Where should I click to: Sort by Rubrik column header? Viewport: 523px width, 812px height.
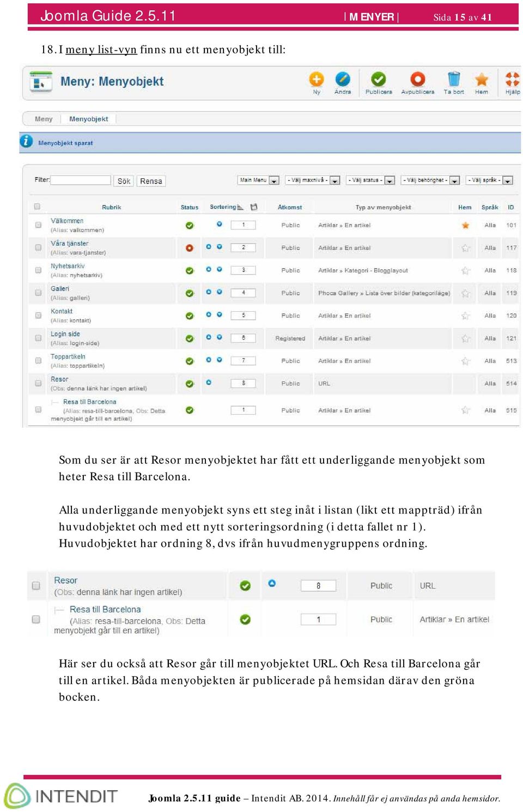(112, 207)
